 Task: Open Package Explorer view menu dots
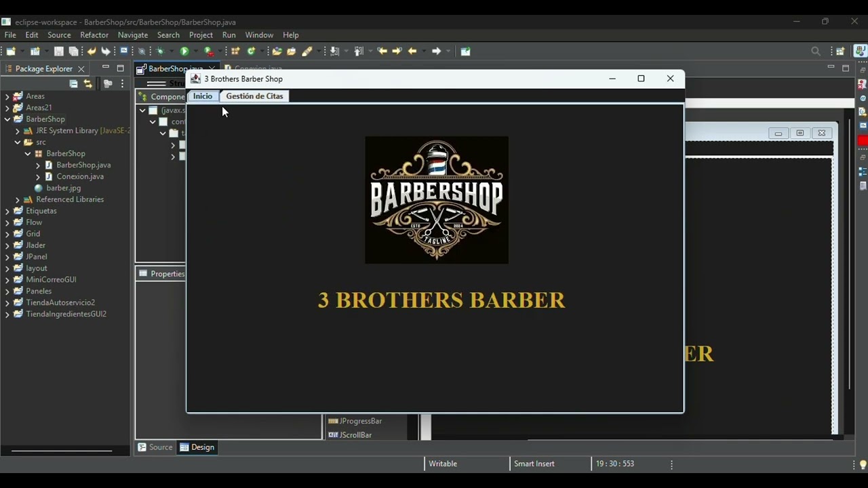point(122,83)
